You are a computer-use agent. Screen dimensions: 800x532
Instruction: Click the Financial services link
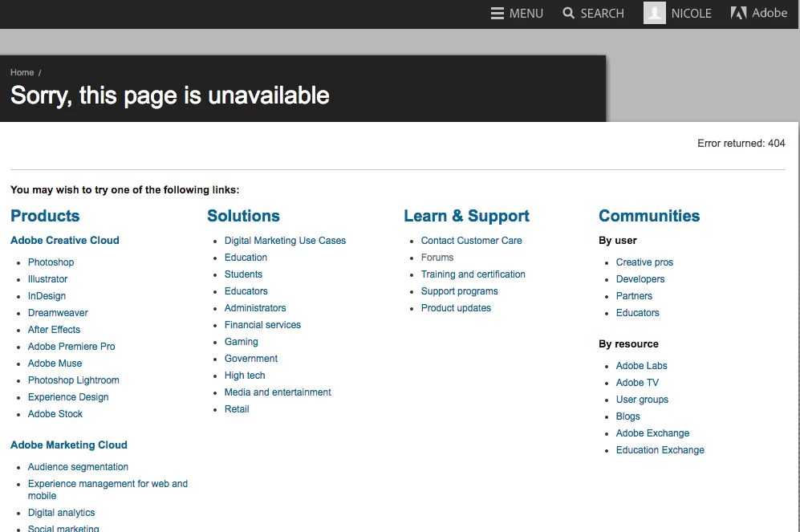point(262,324)
